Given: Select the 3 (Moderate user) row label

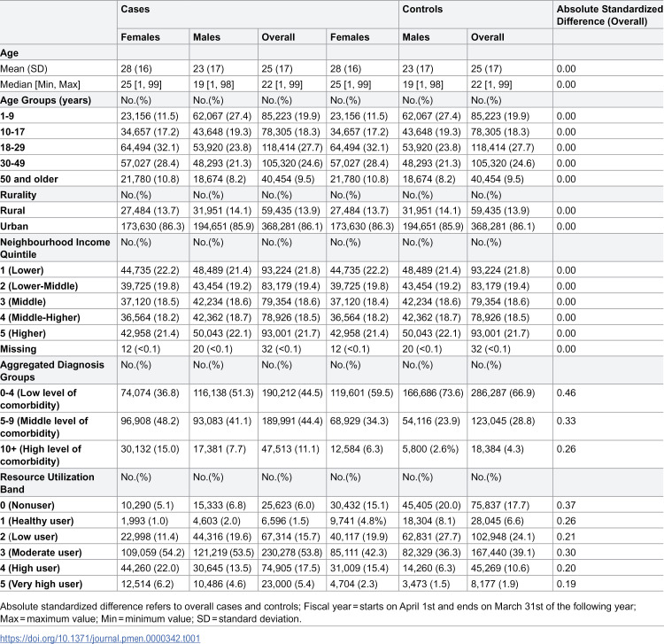Looking at the screenshot, I should 41,553.
